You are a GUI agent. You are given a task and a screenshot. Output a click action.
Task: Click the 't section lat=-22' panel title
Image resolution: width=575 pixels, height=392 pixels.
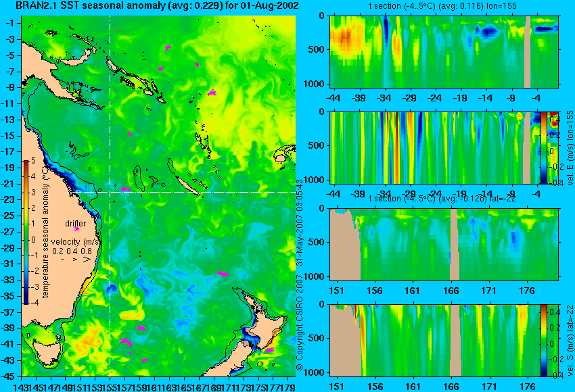tap(442, 199)
